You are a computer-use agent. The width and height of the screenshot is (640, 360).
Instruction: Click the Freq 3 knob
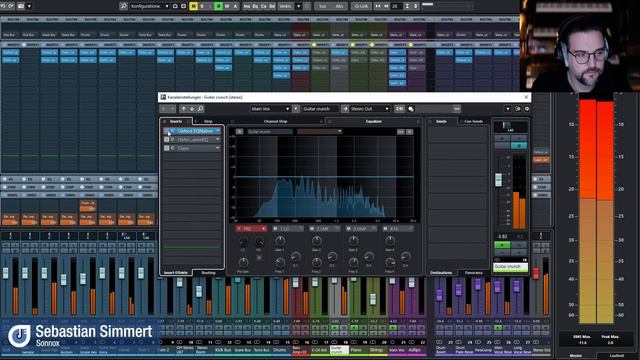(353, 262)
